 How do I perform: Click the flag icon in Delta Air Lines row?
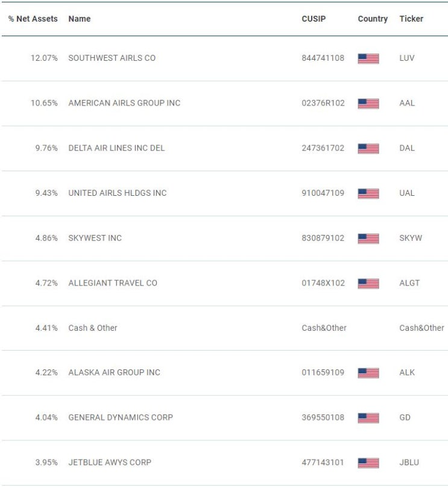point(368,148)
